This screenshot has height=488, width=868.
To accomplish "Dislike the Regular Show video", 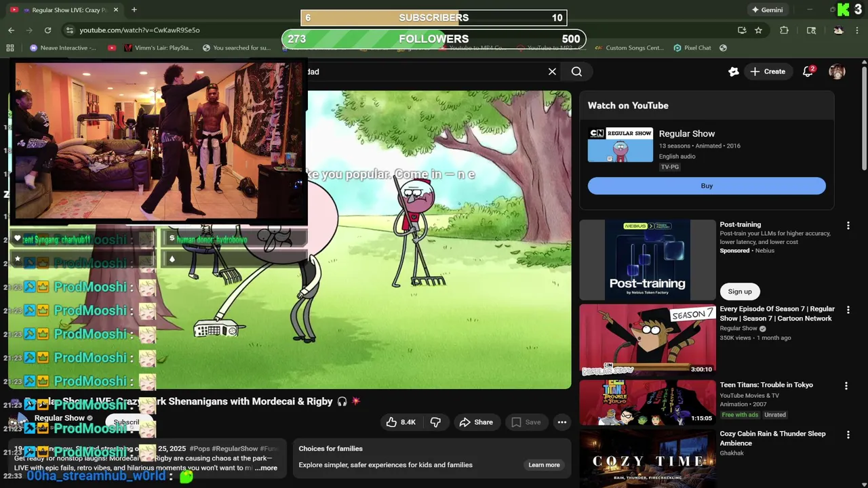I will 435,422.
